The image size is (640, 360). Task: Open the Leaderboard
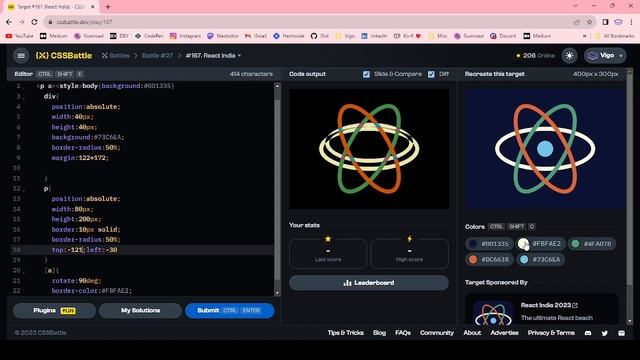(x=369, y=283)
